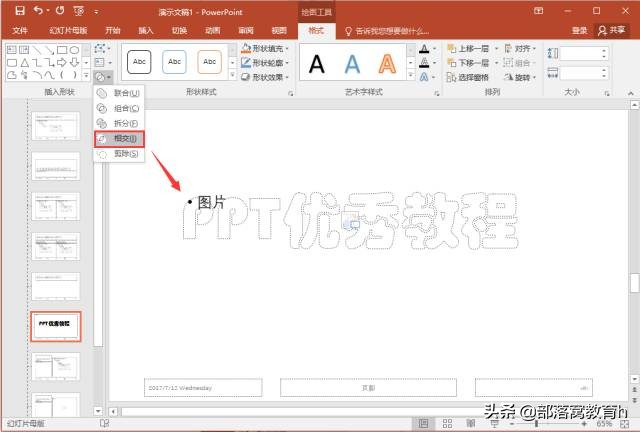Viewport: 640px width, 432px height.
Task: Select the right arrow shape in shapes gallery
Action: click(62, 62)
